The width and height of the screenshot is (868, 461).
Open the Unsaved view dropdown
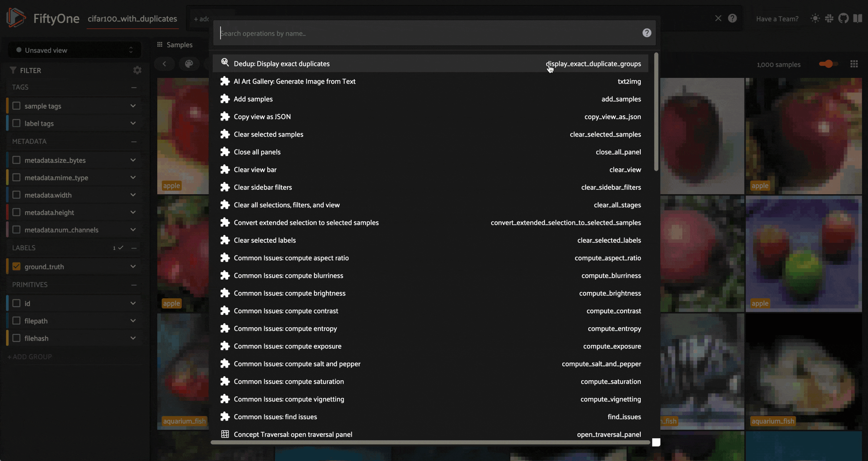(75, 50)
